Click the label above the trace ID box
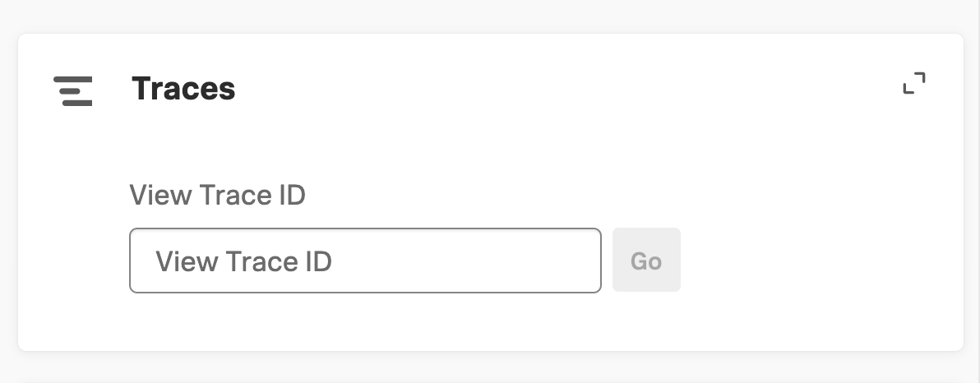The image size is (980, 383). point(217,196)
